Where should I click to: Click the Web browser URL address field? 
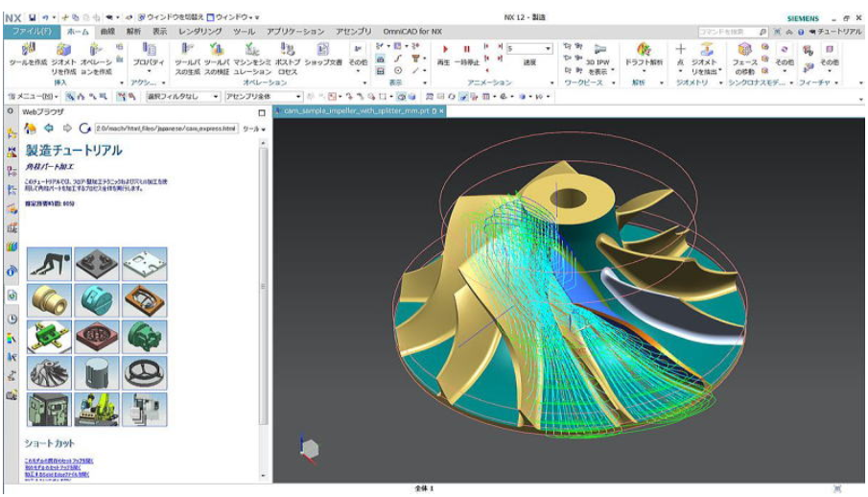click(x=166, y=129)
